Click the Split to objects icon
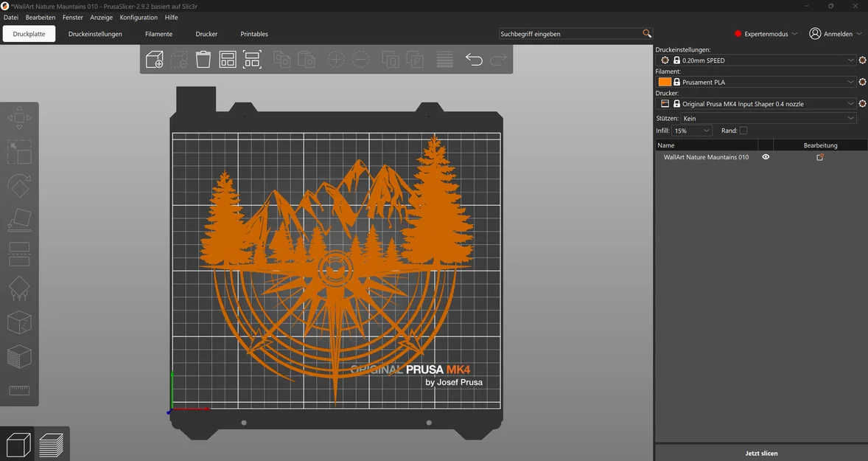Image resolution: width=868 pixels, height=461 pixels. click(x=391, y=59)
